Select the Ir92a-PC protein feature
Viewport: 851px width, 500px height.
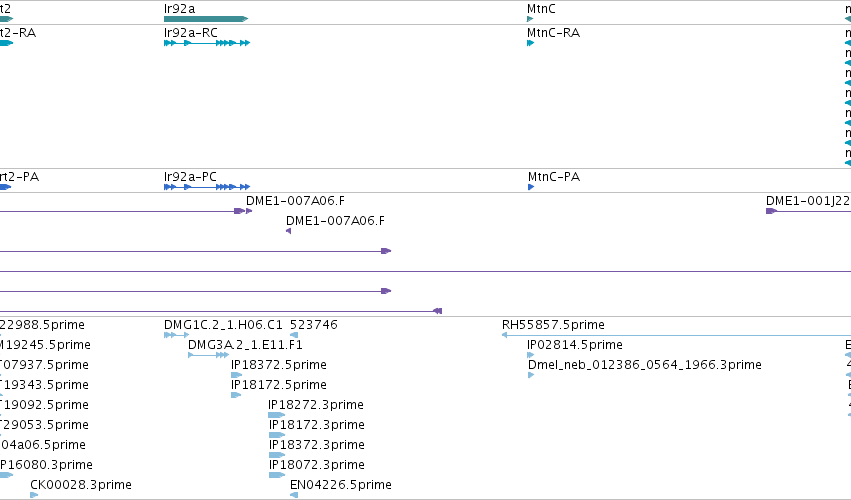click(207, 187)
